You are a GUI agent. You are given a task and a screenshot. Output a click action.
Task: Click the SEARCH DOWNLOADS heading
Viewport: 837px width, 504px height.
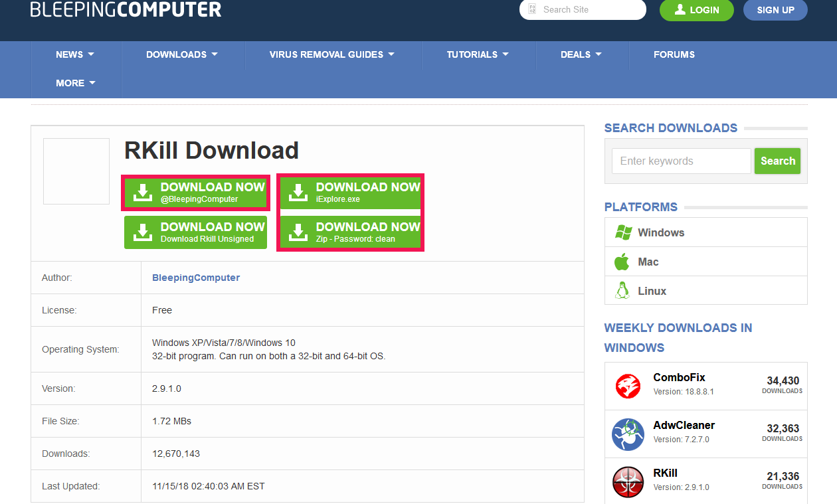(x=671, y=128)
